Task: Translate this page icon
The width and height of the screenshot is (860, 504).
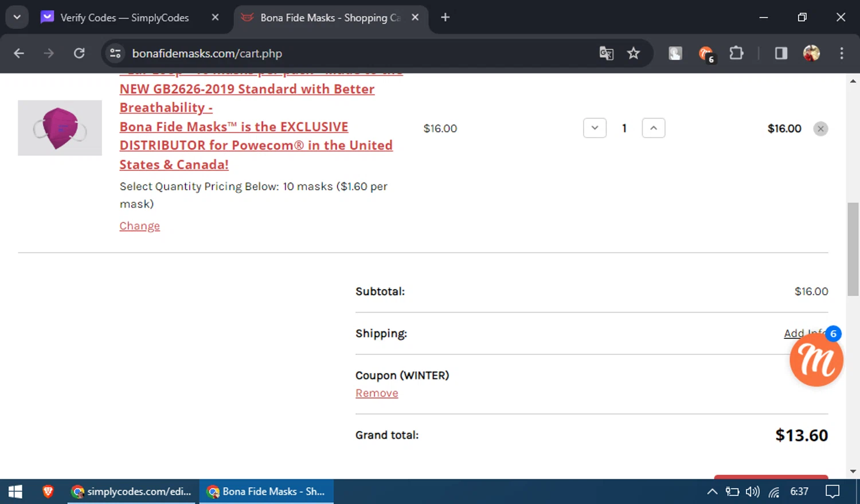Action: (x=606, y=53)
